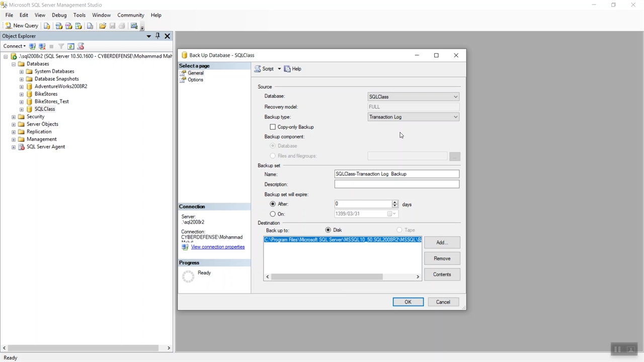Open the Database selection dropdown
The image size is (644, 362).
coord(455,97)
